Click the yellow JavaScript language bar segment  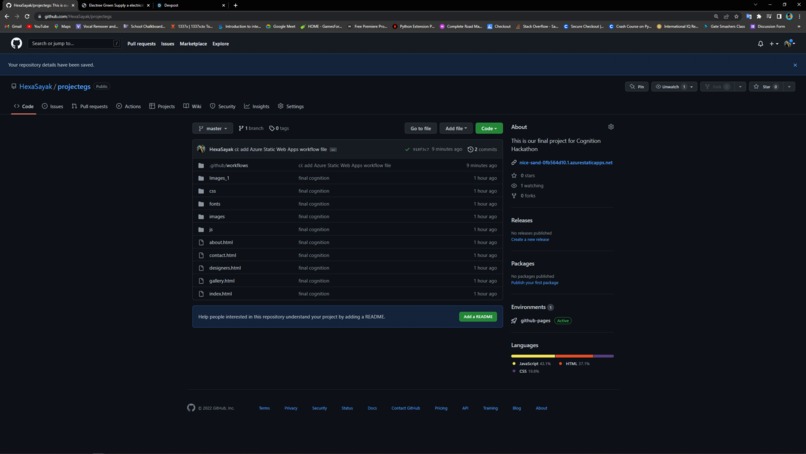tap(533, 356)
